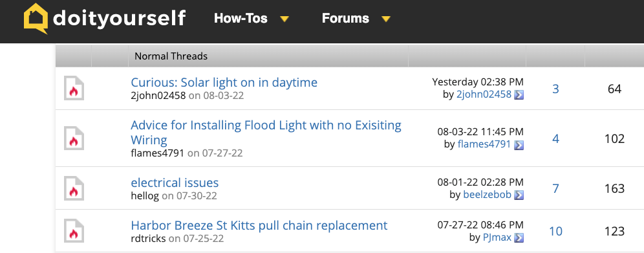Show the 10 replies of Harbor Breeze thread
The height and width of the screenshot is (253, 644).
point(555,231)
